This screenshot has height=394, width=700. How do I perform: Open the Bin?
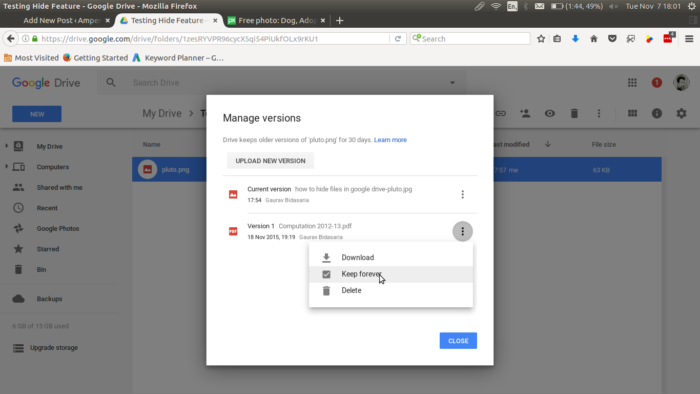coord(41,270)
